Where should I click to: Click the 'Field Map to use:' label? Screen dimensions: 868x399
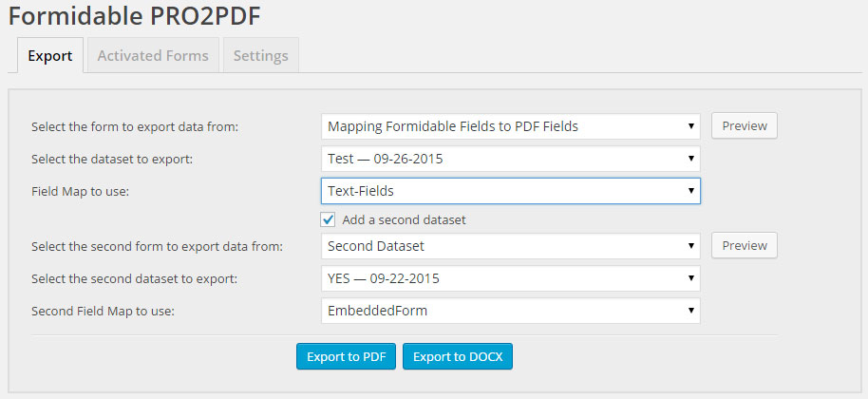(x=81, y=192)
